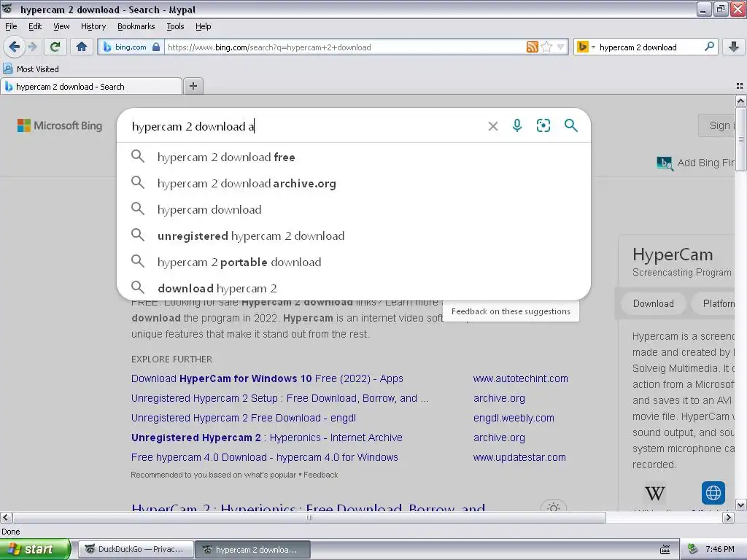Open the File menu
The width and height of the screenshot is (747, 560).
(x=11, y=26)
